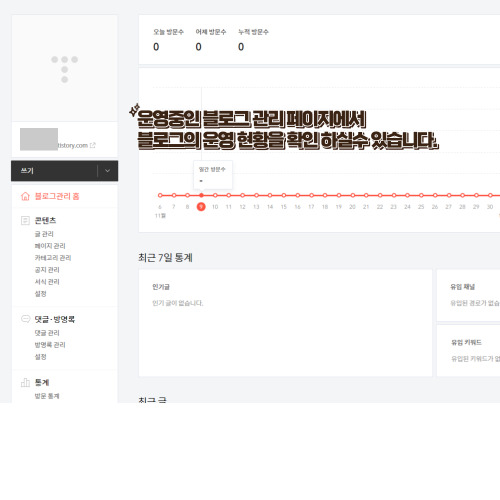This screenshot has height=500, width=500.
Task: Click the day 18 label on the chart axis
Action: click(325, 207)
